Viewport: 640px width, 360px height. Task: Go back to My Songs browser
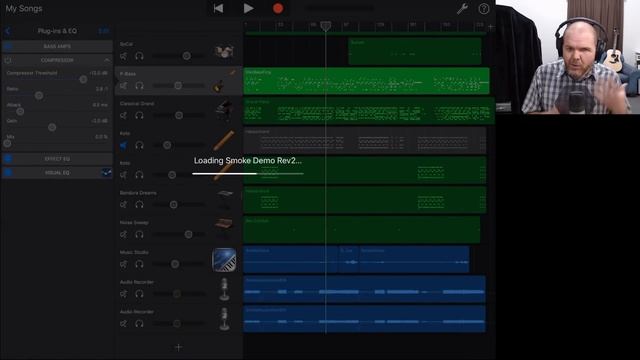tap(24, 8)
